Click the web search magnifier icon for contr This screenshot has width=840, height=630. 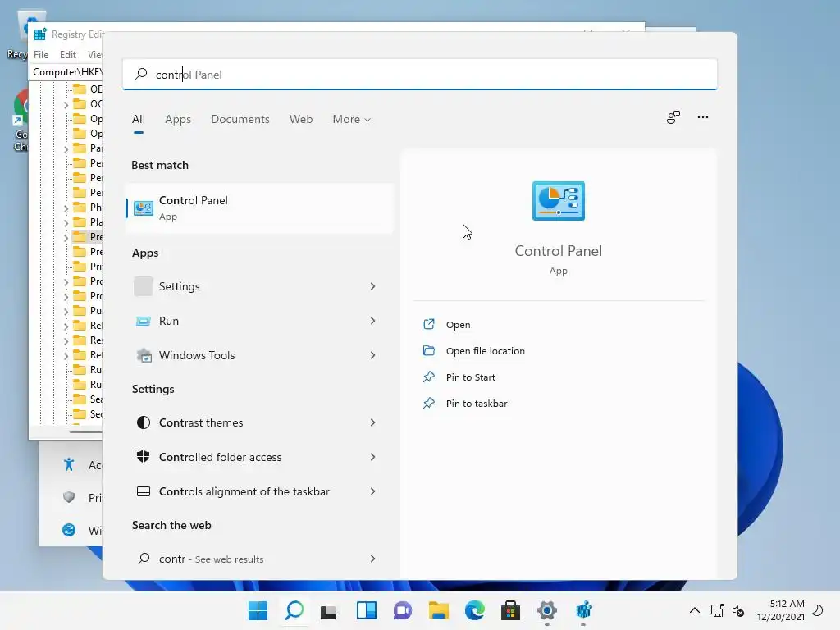coord(143,559)
